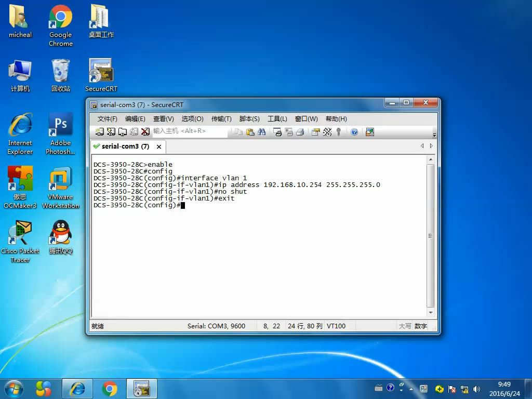Open the 工具(L) menu

point(277,119)
